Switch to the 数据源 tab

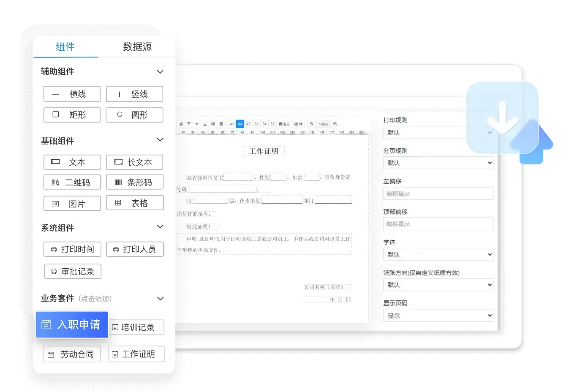[x=137, y=47]
